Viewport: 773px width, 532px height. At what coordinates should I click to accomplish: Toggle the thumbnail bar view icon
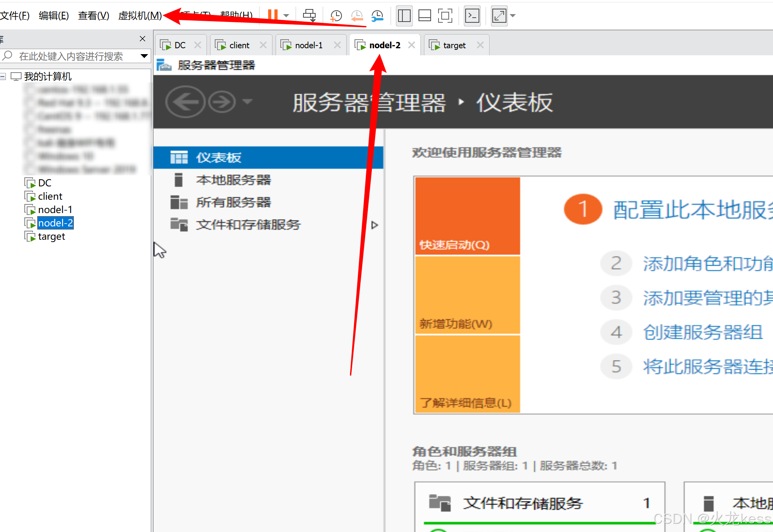(424, 16)
